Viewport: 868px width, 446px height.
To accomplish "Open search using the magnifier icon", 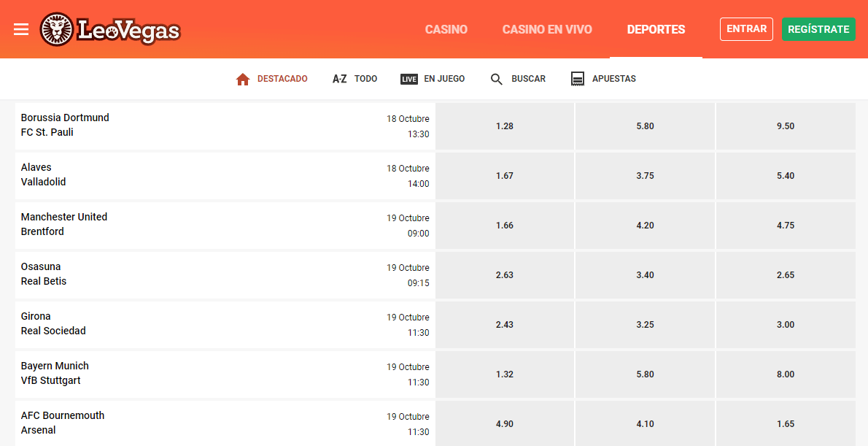I will 497,78.
